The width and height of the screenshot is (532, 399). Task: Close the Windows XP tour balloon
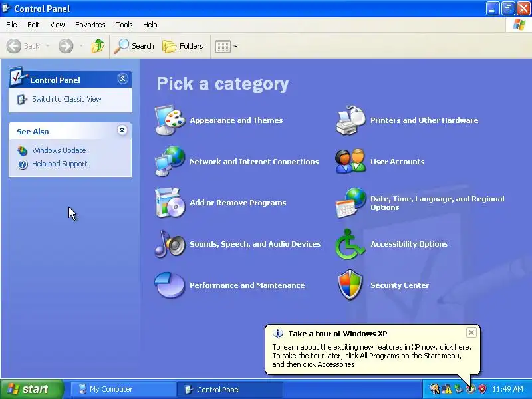click(471, 332)
